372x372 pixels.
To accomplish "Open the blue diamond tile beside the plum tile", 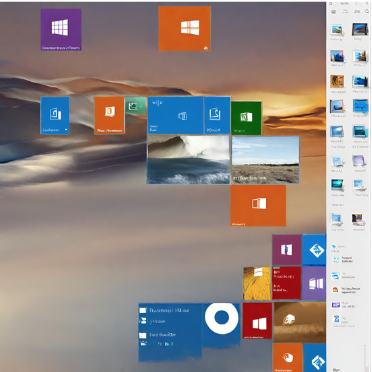I will coord(314,250).
